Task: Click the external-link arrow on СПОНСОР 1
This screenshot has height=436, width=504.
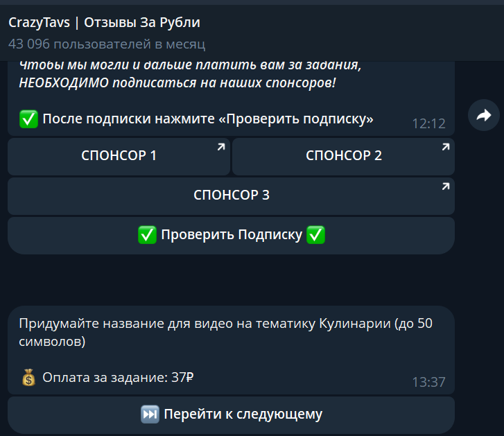Action: [x=221, y=146]
